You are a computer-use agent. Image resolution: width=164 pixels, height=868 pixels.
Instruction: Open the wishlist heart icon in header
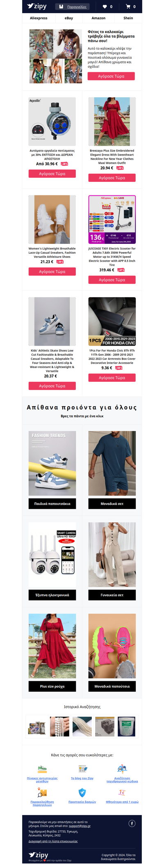click(x=105, y=7)
